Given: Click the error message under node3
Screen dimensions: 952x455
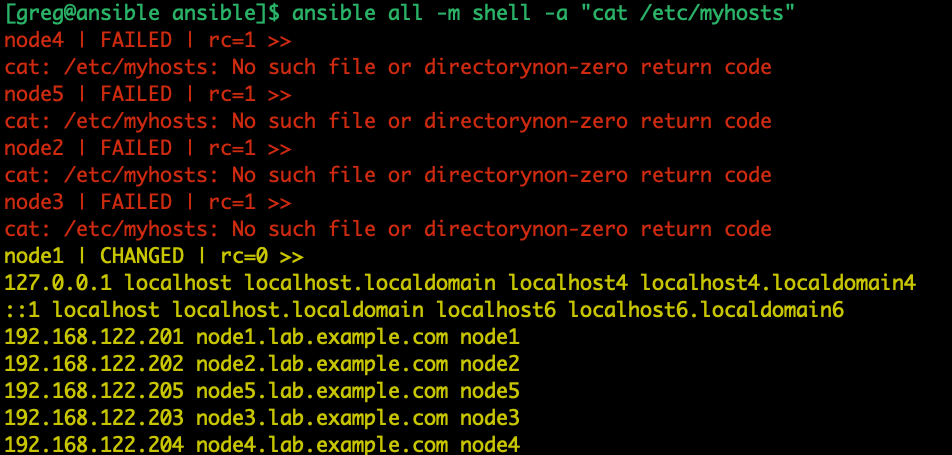Looking at the screenshot, I should 388,229.
